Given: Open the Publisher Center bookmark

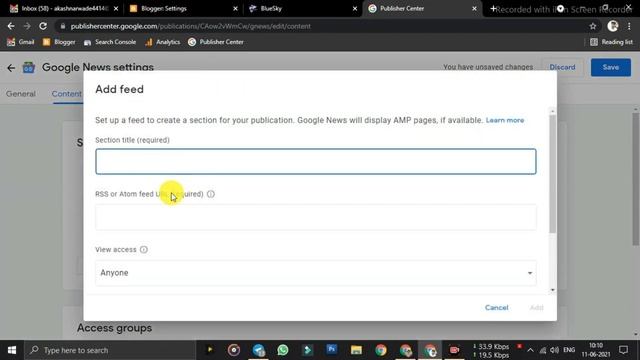Looking at the screenshot, I should tap(216, 42).
